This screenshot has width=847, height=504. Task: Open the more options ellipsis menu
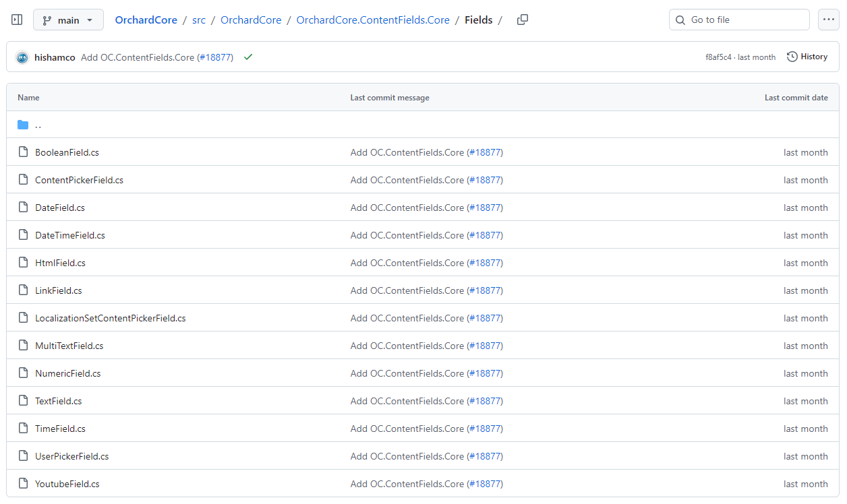click(x=829, y=20)
